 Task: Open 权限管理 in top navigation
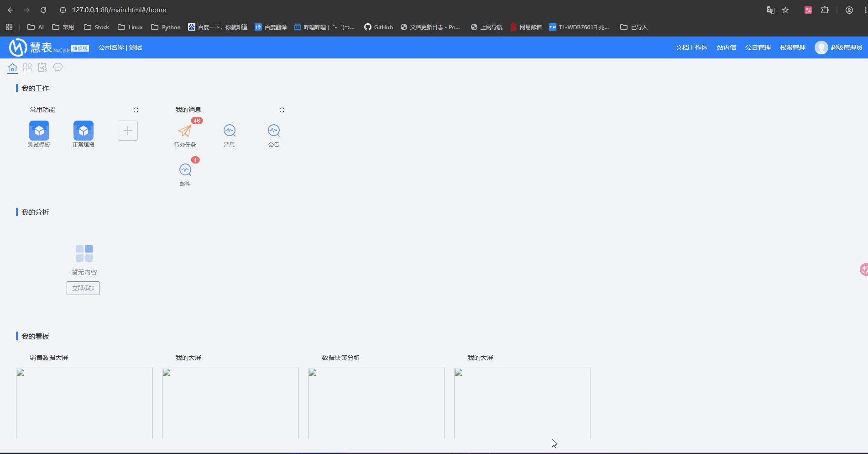tap(793, 48)
